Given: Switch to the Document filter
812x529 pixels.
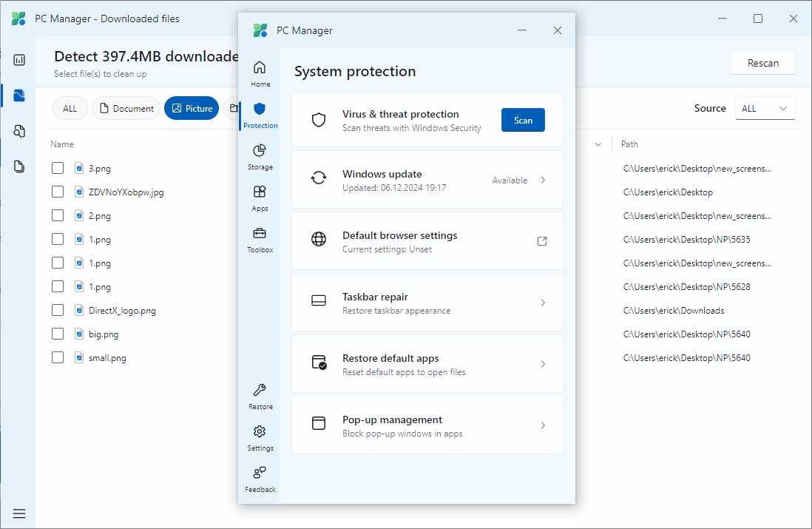Looking at the screenshot, I should click(126, 108).
